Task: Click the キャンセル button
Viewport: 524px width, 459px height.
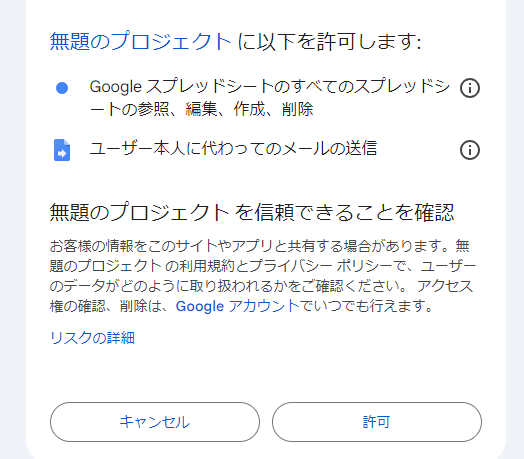Action: [x=155, y=422]
